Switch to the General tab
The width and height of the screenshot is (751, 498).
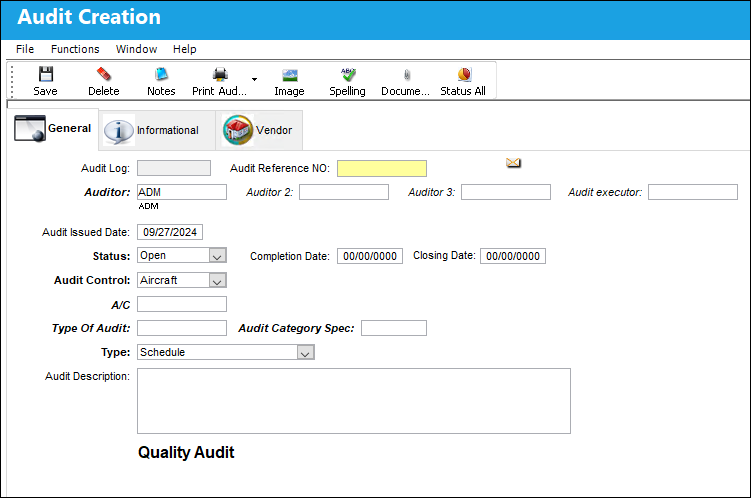click(53, 128)
